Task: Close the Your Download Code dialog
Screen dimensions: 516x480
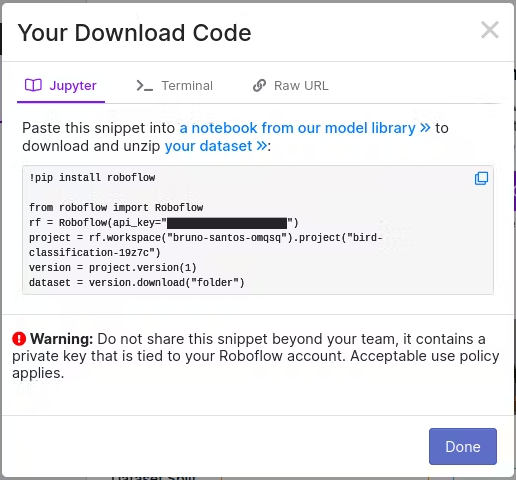Action: (x=490, y=30)
